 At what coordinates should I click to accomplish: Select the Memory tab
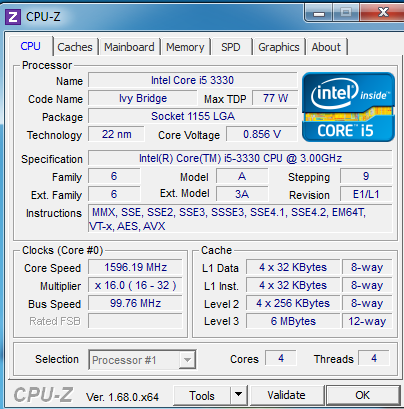[185, 47]
